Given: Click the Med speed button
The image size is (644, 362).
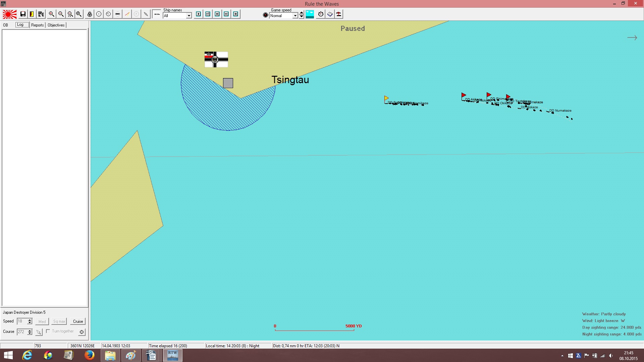Looking at the screenshot, I should coord(42,321).
